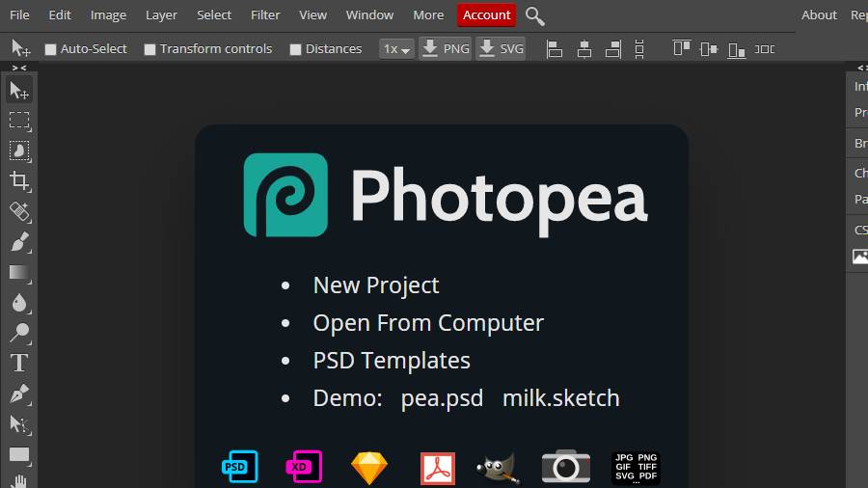Open the Layer menu
The image size is (868, 488).
point(161,15)
